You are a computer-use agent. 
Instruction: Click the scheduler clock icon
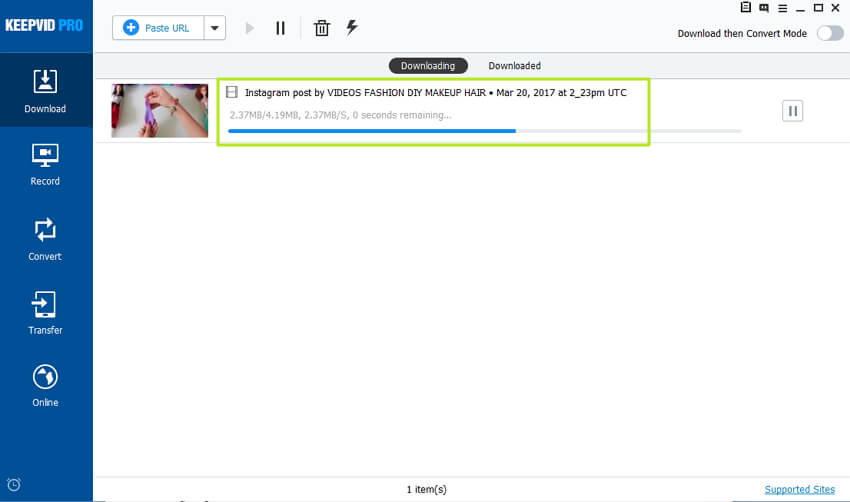click(14, 484)
